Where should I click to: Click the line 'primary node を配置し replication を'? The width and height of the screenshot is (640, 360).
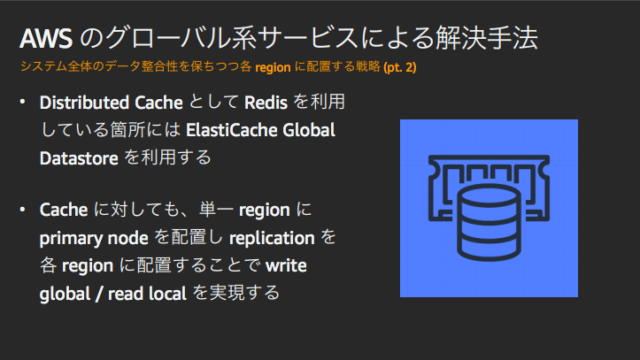188,238
